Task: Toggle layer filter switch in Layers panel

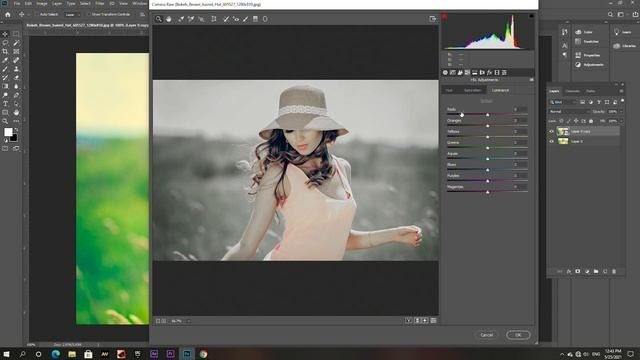Action: (622, 101)
